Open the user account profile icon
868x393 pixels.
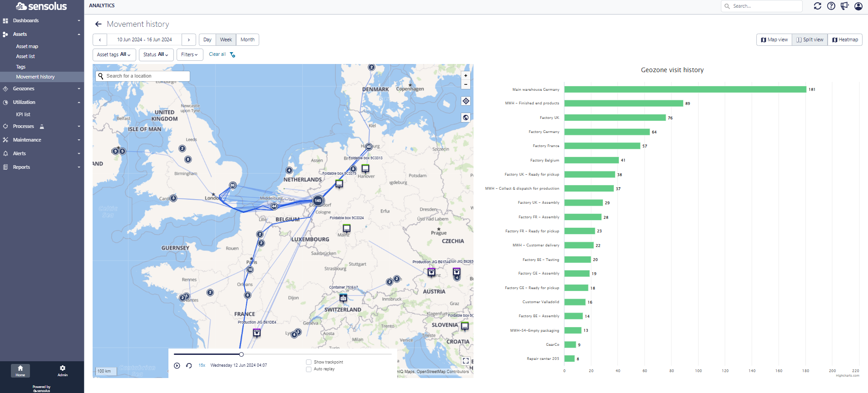pyautogui.click(x=858, y=6)
